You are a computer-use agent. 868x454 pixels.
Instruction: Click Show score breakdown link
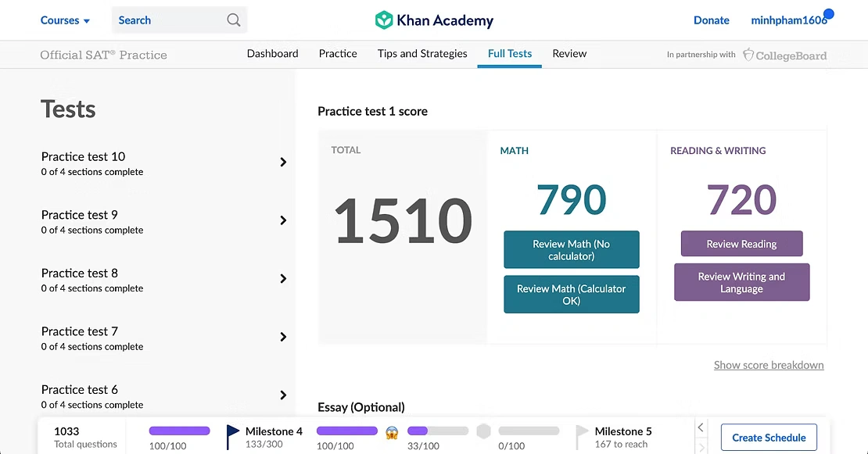pos(769,365)
